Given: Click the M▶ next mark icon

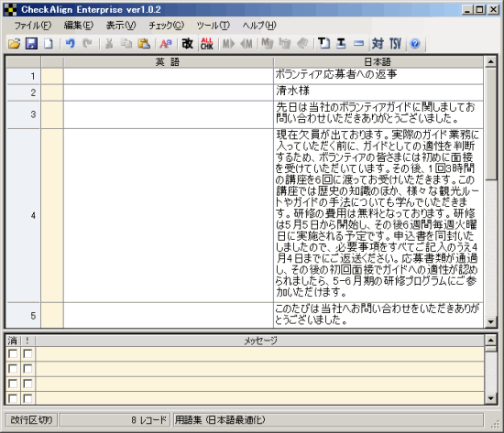Looking at the screenshot, I should [x=228, y=43].
